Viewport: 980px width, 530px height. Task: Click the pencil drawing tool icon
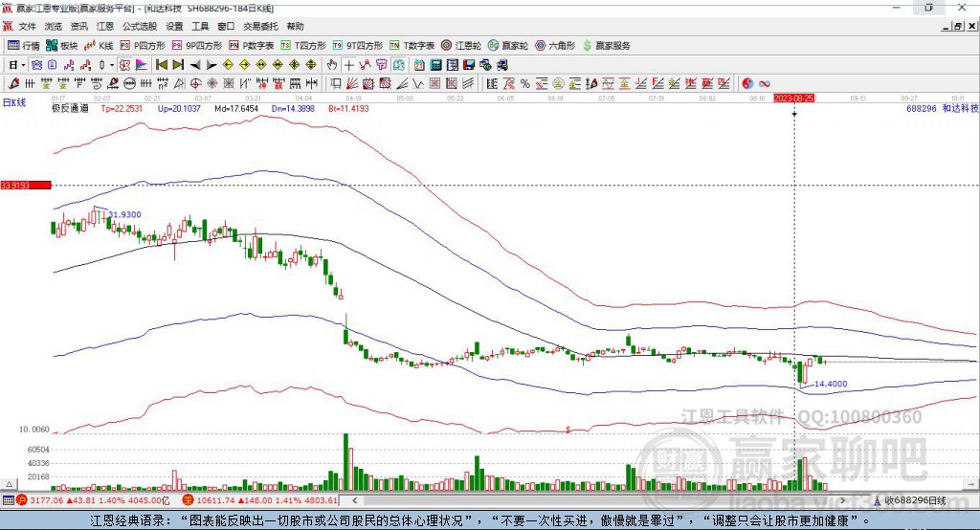click(13, 84)
